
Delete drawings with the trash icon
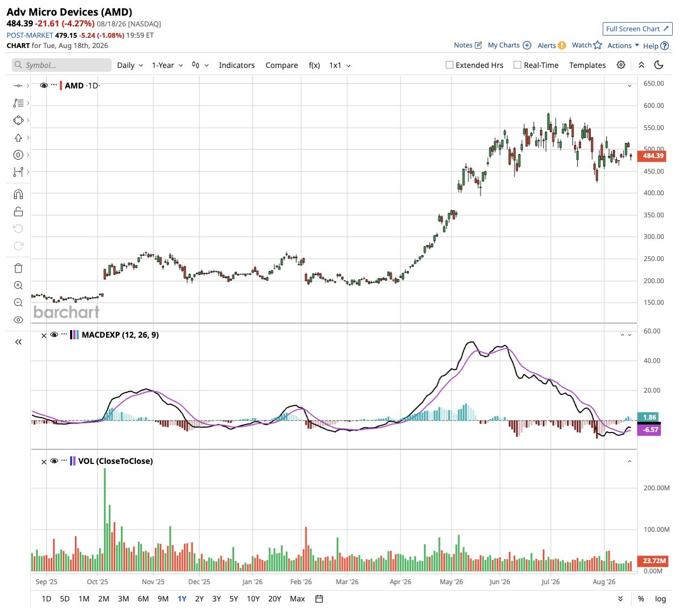click(x=18, y=268)
